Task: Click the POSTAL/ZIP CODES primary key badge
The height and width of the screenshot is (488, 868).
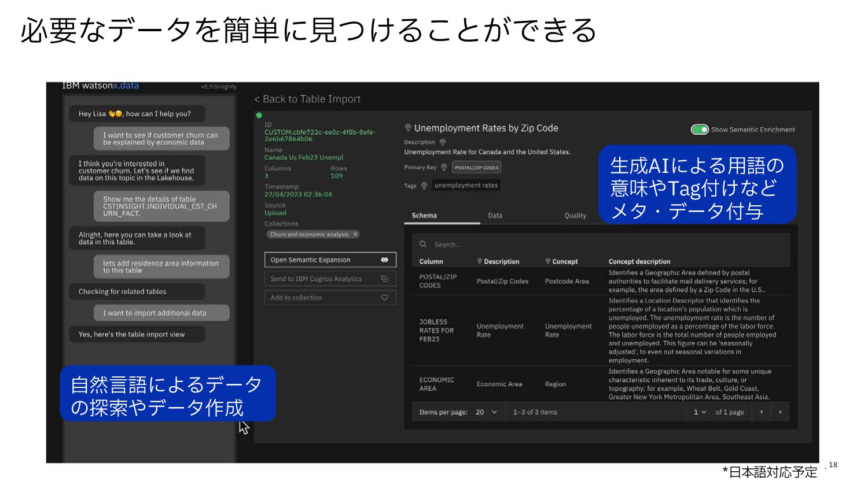Action: point(476,168)
